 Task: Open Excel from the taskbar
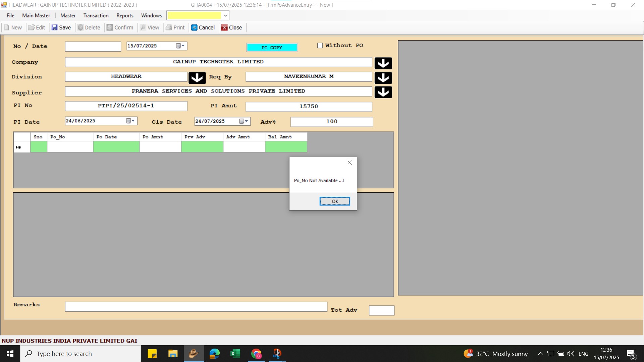pos(235,354)
